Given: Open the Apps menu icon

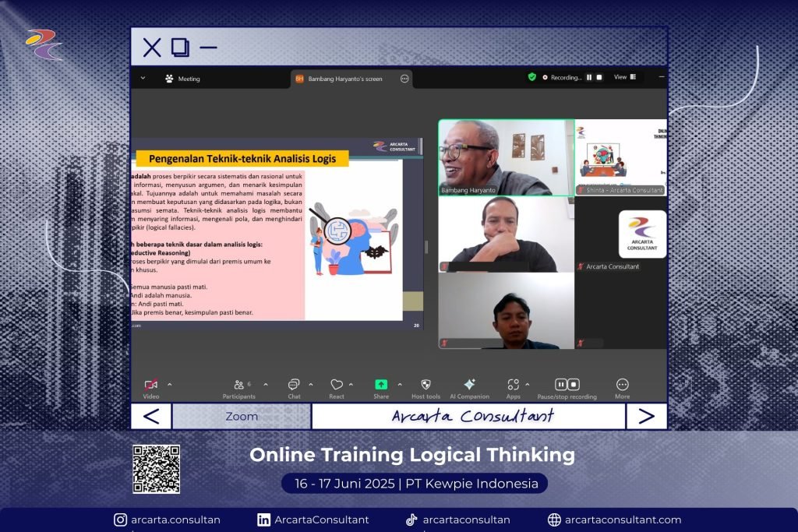Looking at the screenshot, I should [513, 385].
